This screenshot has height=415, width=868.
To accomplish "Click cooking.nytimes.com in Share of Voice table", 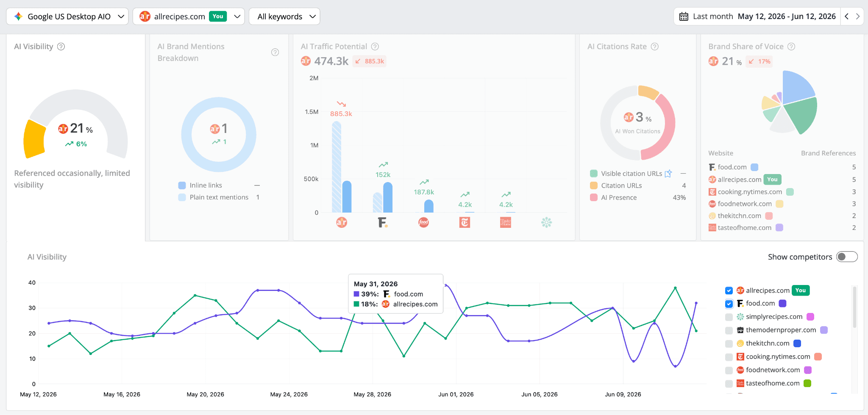I will [x=750, y=192].
